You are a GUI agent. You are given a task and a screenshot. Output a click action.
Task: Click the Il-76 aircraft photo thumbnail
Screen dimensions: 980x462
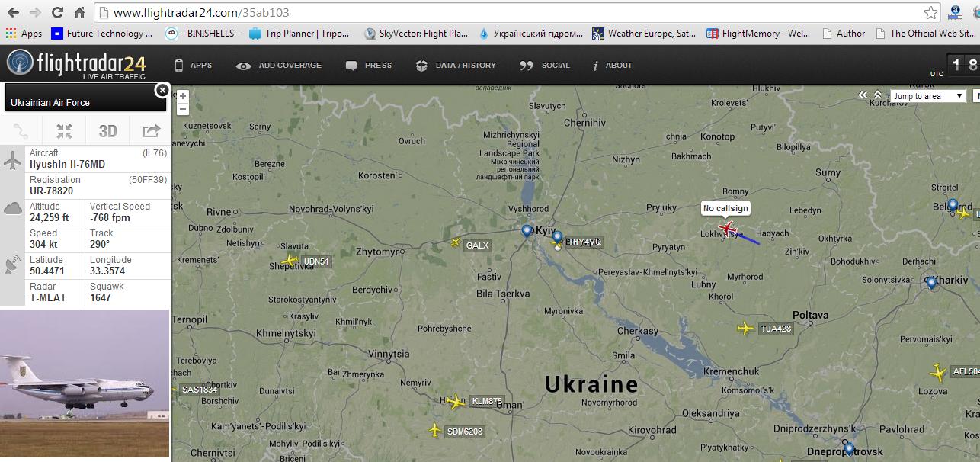point(85,385)
